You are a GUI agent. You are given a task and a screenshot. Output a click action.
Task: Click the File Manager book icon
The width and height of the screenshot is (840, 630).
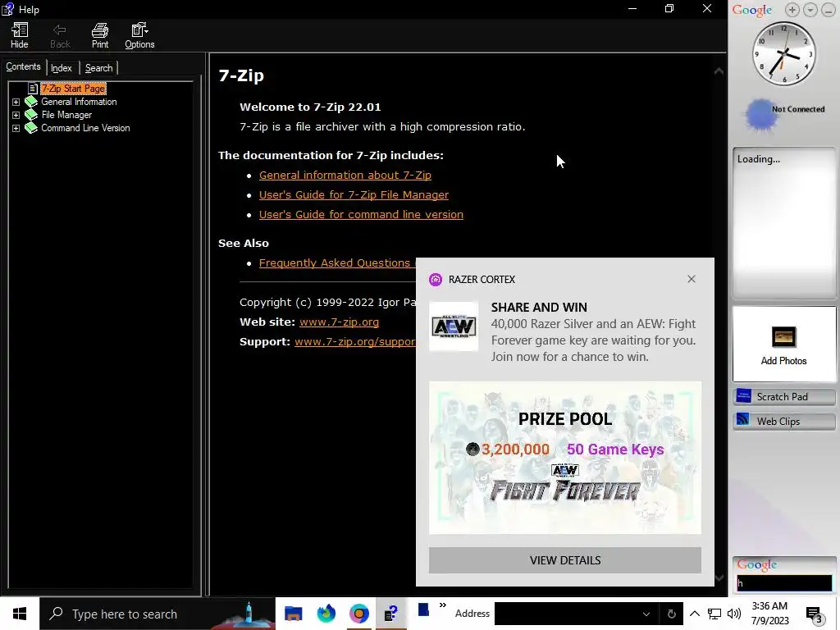31,115
